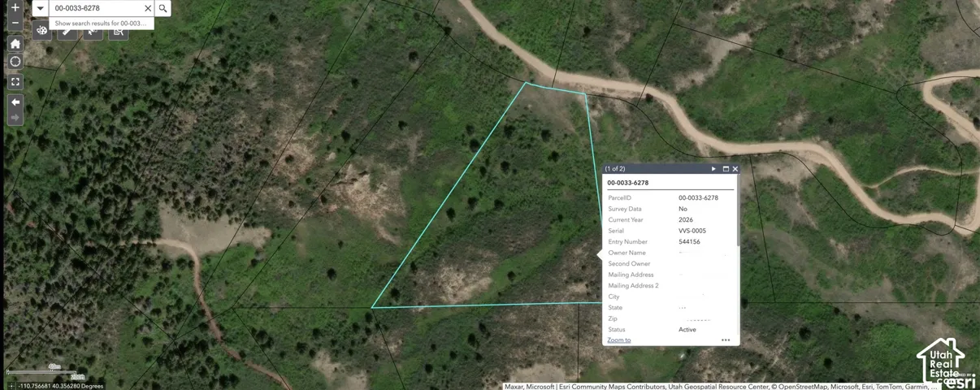Open search source dropdown arrow
The width and height of the screenshot is (980, 390).
coord(40,8)
